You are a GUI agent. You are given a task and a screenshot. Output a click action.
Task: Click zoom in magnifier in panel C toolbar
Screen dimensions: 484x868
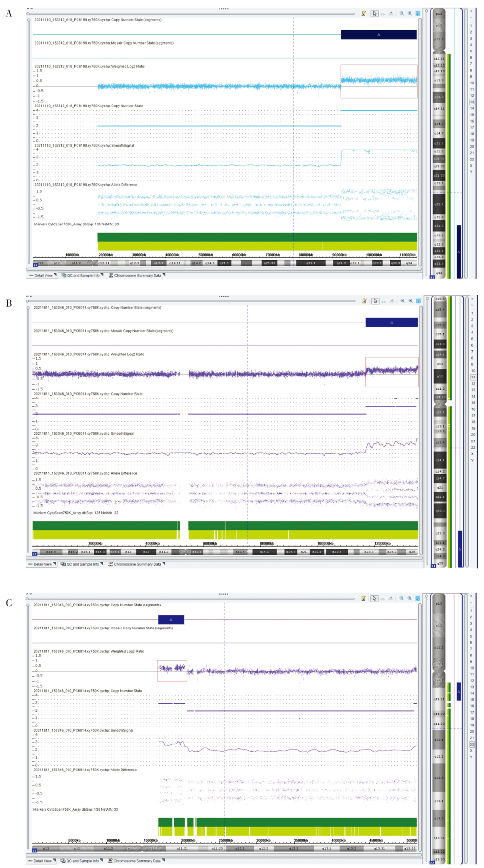(x=410, y=598)
